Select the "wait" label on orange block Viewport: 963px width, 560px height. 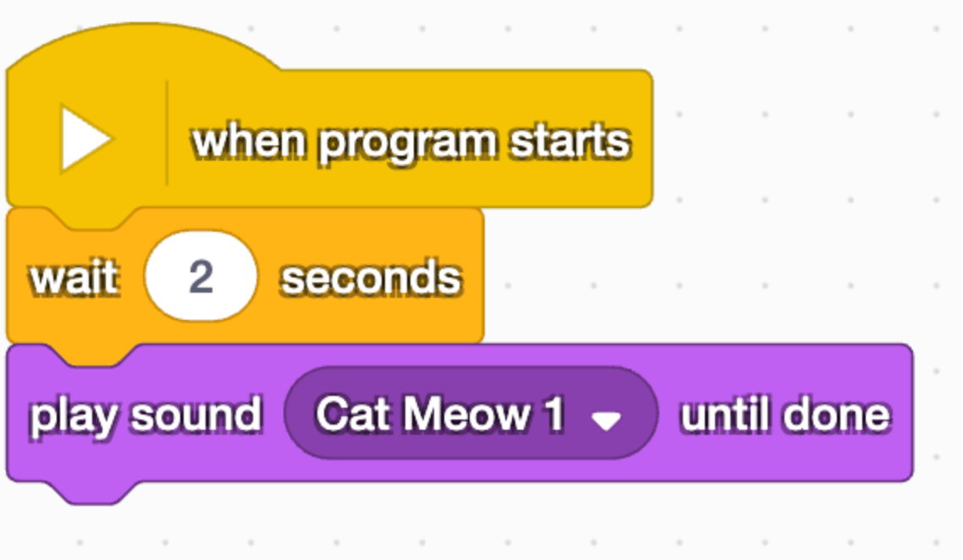coord(74,277)
